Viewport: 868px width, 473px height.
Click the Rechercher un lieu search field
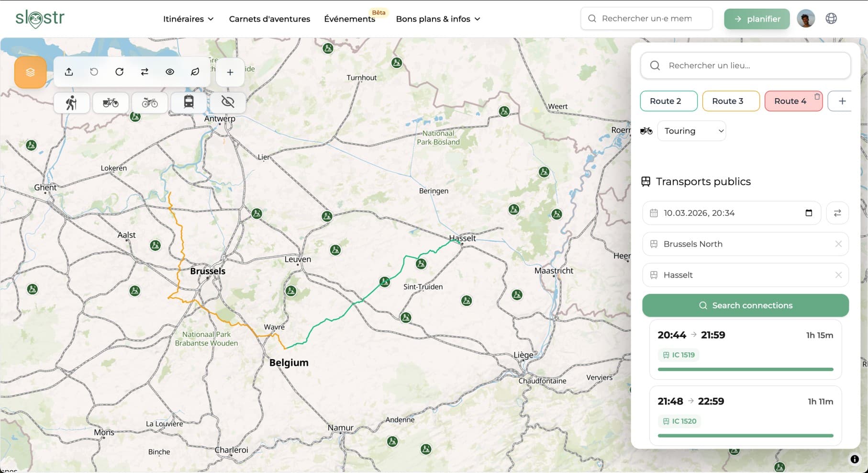tap(745, 65)
